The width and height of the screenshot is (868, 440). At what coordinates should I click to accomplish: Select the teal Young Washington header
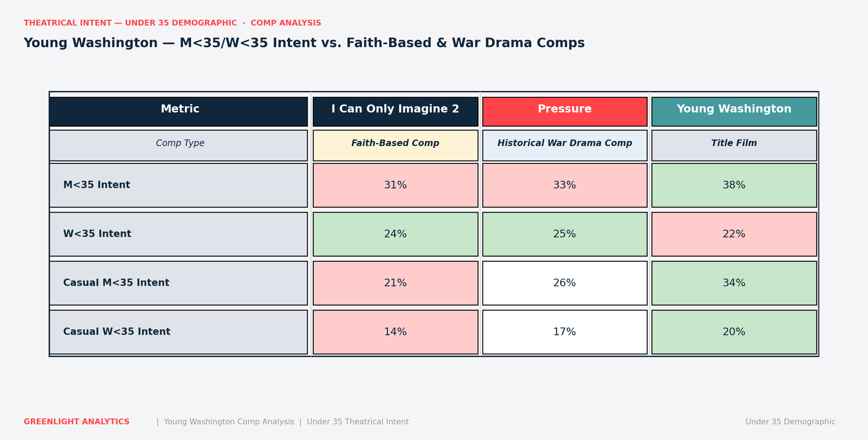(734, 111)
